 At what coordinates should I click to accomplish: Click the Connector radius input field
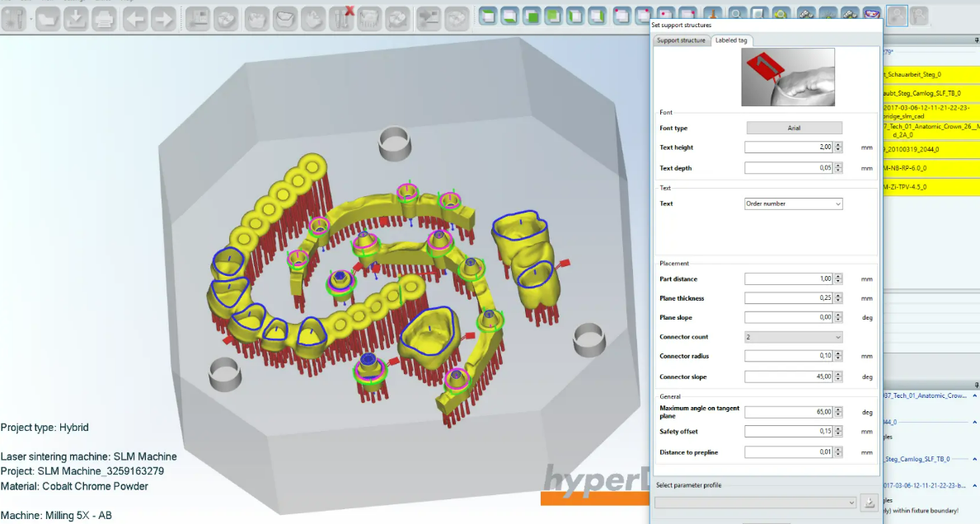(x=789, y=356)
